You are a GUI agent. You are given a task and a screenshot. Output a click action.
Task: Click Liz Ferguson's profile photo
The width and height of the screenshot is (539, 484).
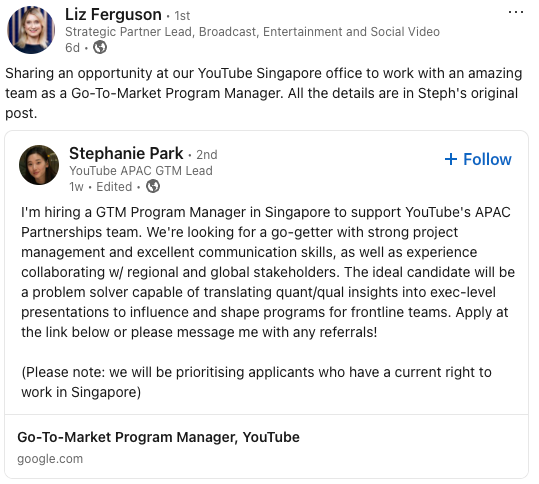click(31, 30)
